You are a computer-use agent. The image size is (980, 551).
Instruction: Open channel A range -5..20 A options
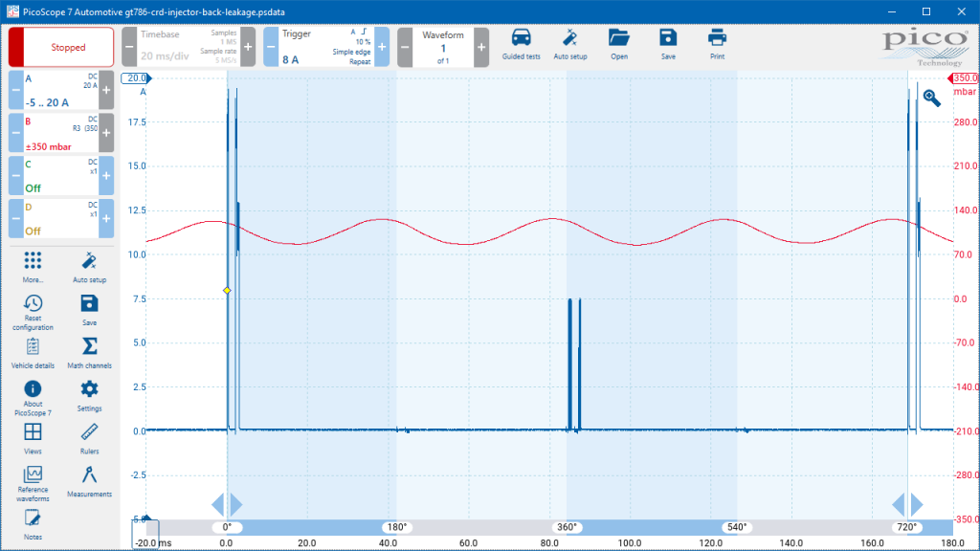pos(61,90)
